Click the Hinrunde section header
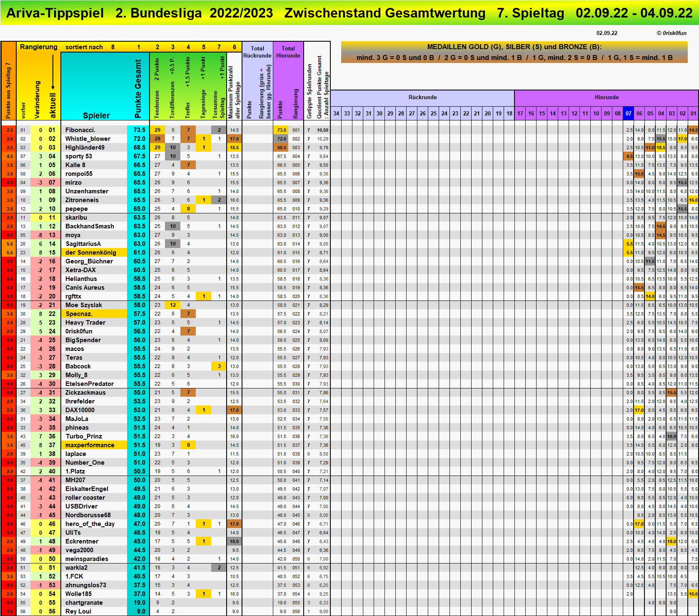 point(607,98)
